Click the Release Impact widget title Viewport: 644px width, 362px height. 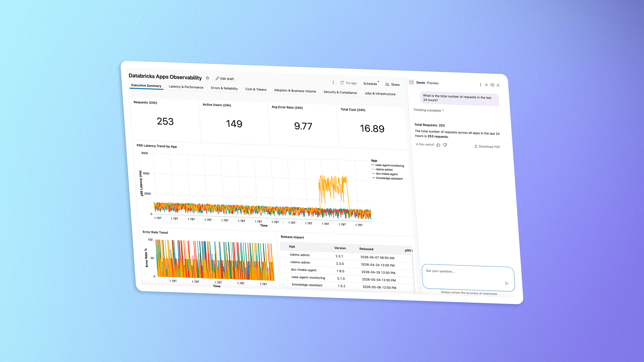coord(292,237)
